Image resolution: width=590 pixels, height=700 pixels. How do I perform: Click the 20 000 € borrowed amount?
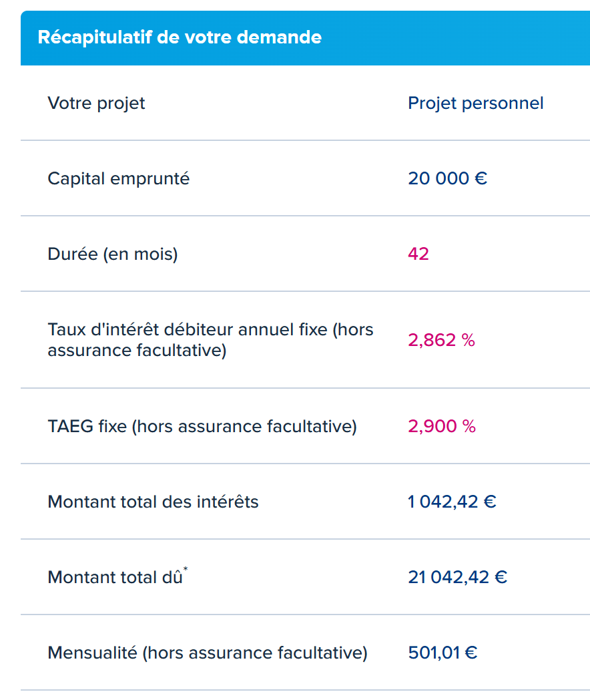(447, 178)
